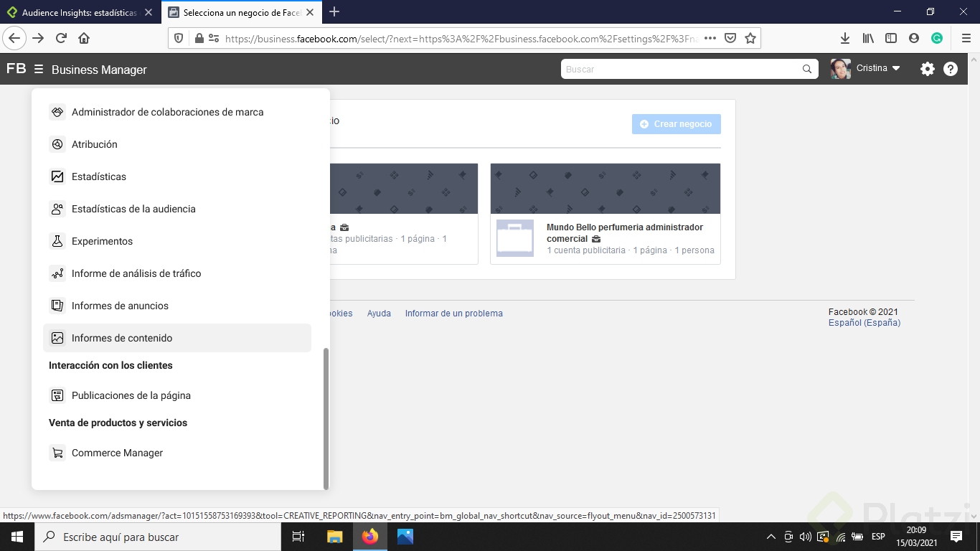Image resolution: width=980 pixels, height=551 pixels.
Task: Click the Interacción con los clientes heading
Action: click(x=110, y=365)
